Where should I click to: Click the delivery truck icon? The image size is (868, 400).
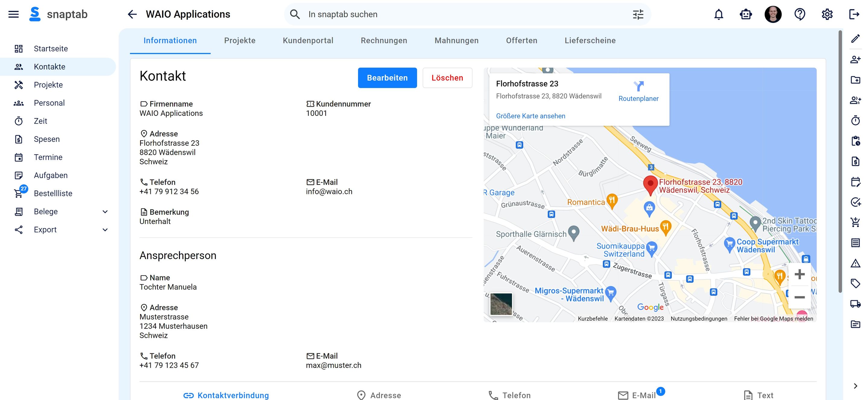click(x=856, y=303)
